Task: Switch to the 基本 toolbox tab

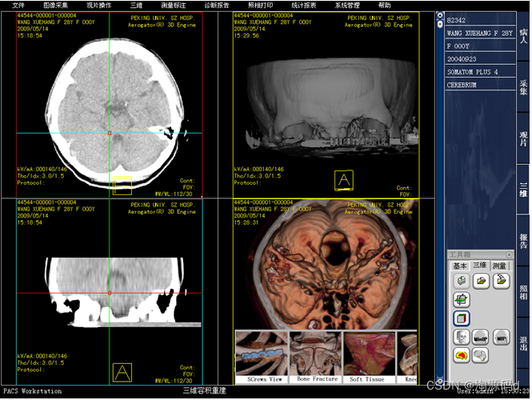Action: click(x=460, y=266)
